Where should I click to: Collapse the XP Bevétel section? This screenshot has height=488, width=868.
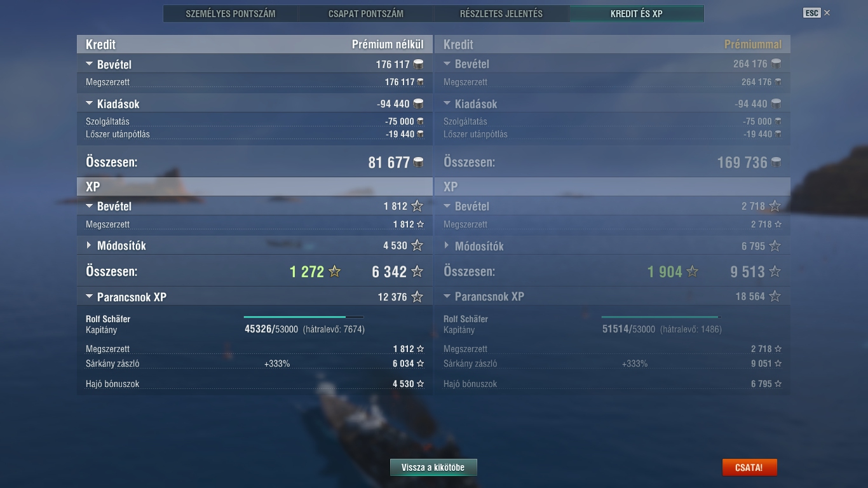click(89, 206)
